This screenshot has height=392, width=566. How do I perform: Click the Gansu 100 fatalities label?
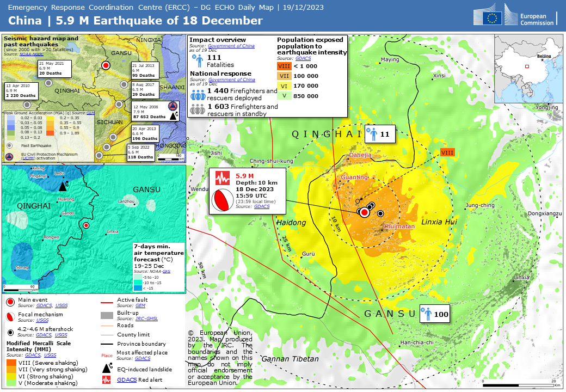[435, 314]
